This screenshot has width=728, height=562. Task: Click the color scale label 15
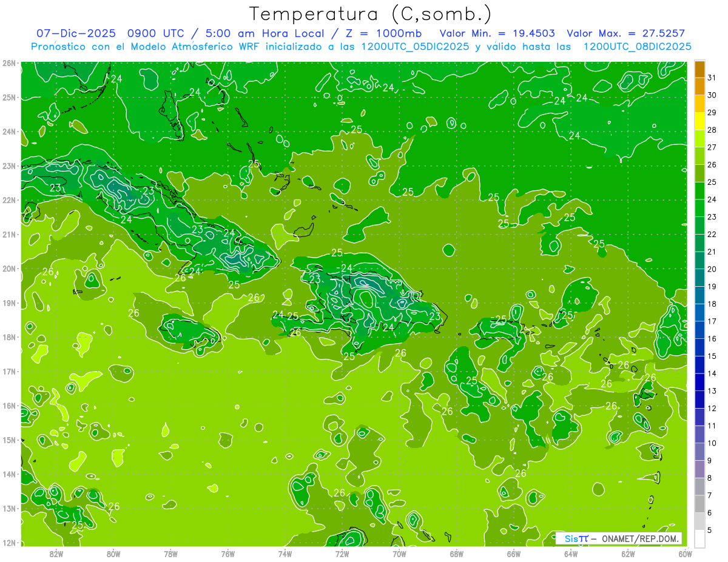pos(712,356)
